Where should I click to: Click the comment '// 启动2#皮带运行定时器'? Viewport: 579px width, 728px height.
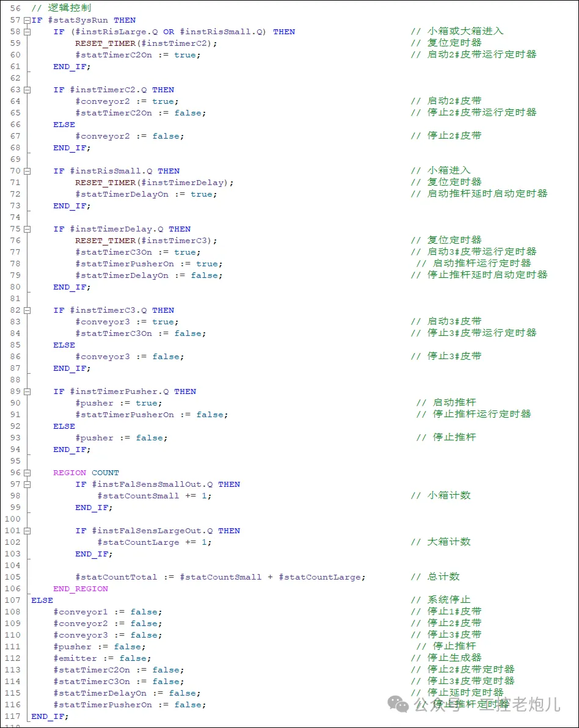pyautogui.click(x=473, y=54)
